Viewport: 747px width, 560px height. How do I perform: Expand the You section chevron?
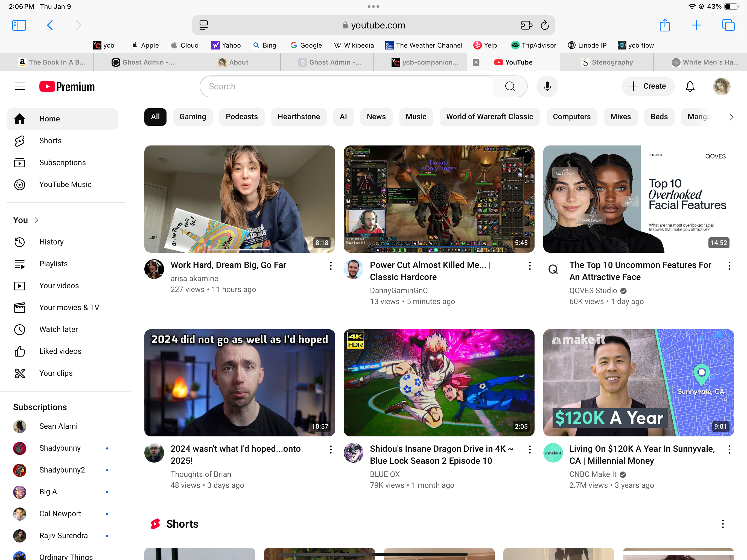[x=37, y=221]
